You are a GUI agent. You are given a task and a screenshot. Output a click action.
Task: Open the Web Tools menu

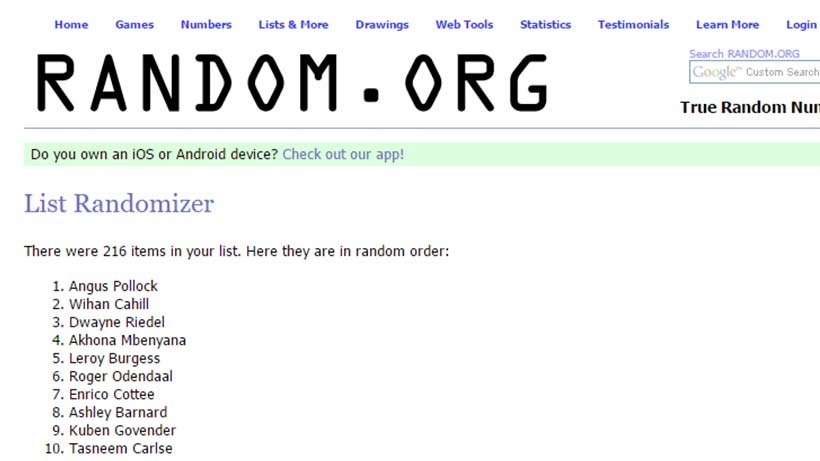464,25
